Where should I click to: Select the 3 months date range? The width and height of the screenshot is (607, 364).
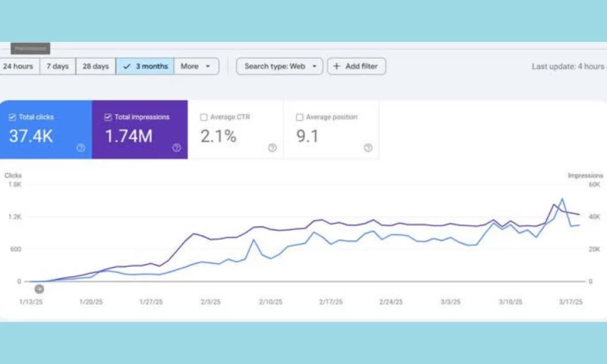146,67
